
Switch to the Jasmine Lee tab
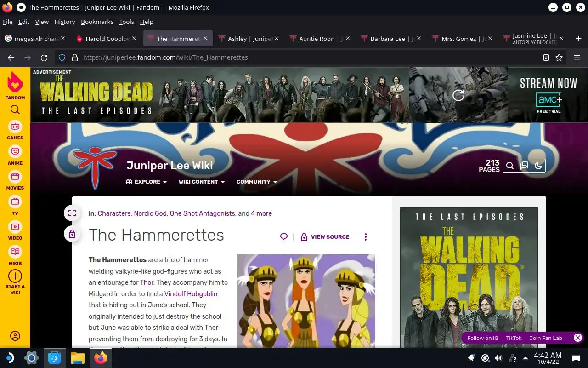pyautogui.click(x=533, y=39)
